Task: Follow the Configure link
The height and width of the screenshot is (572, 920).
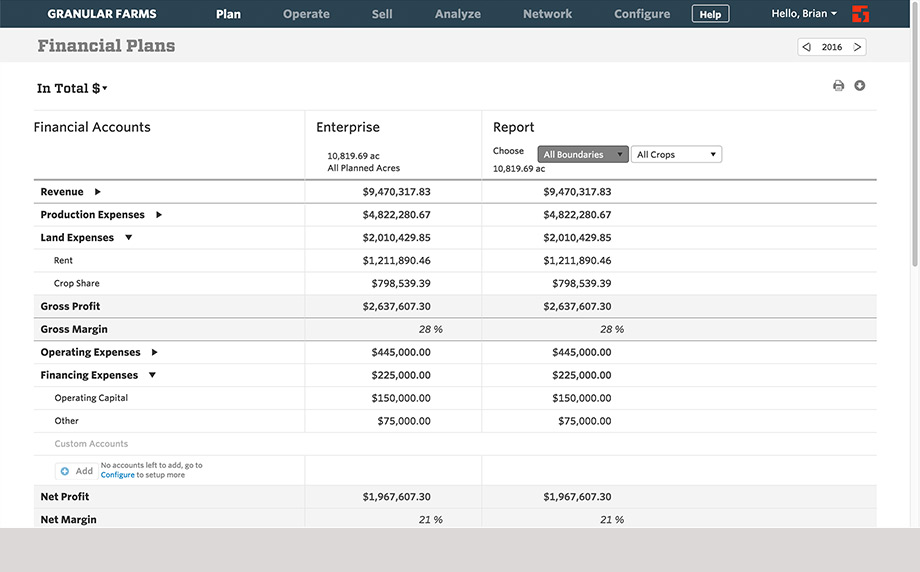Action: [x=118, y=475]
